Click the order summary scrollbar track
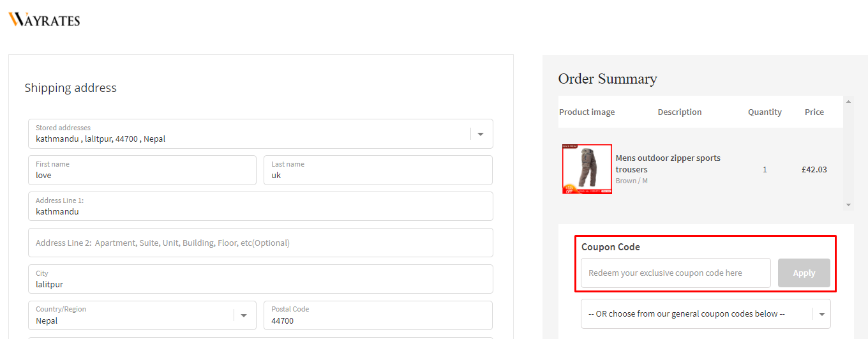Viewport: 868px width, 339px height. coord(848,153)
